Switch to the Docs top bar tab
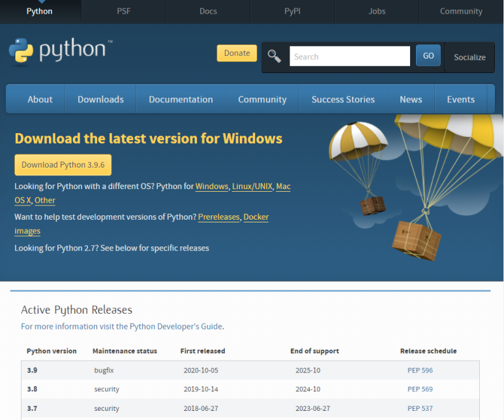 pyautogui.click(x=208, y=11)
